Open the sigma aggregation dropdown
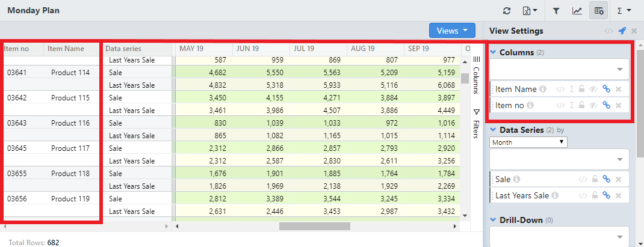This screenshot has height=247, width=644. tap(624, 11)
